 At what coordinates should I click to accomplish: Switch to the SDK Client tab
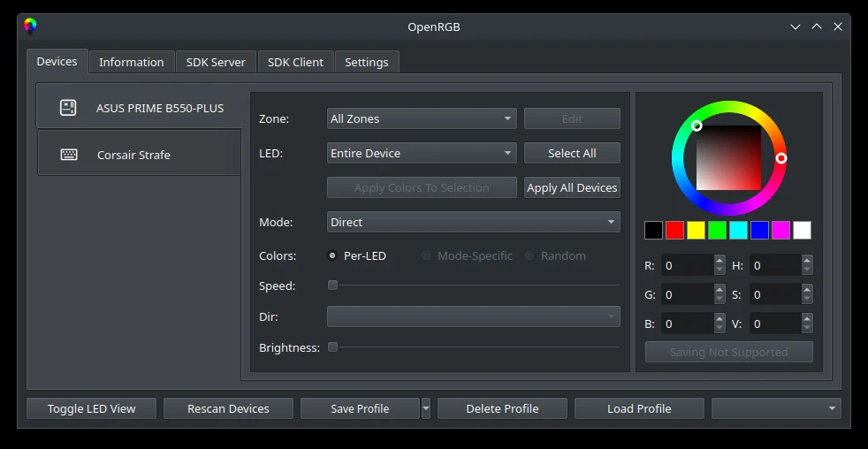[x=295, y=62]
